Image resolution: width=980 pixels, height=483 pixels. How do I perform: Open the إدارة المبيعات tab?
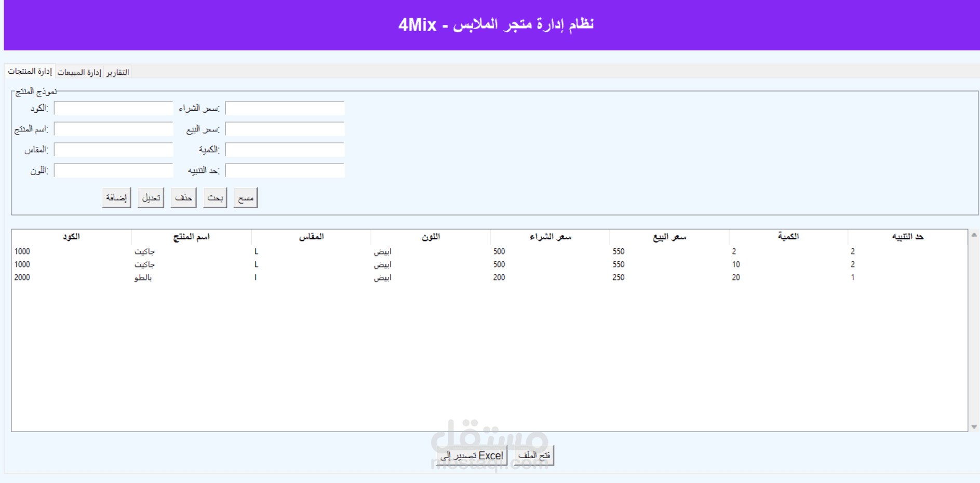[x=79, y=72]
